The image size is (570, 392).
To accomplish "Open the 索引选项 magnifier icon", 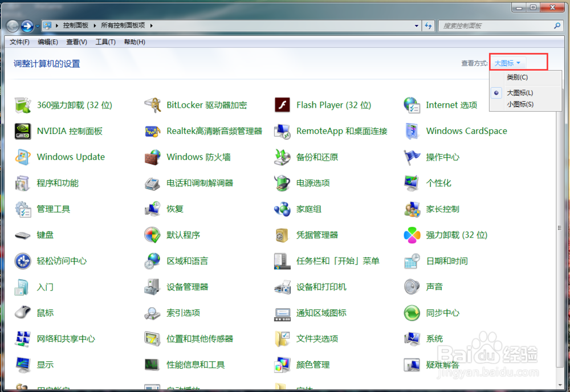I will coord(152,313).
